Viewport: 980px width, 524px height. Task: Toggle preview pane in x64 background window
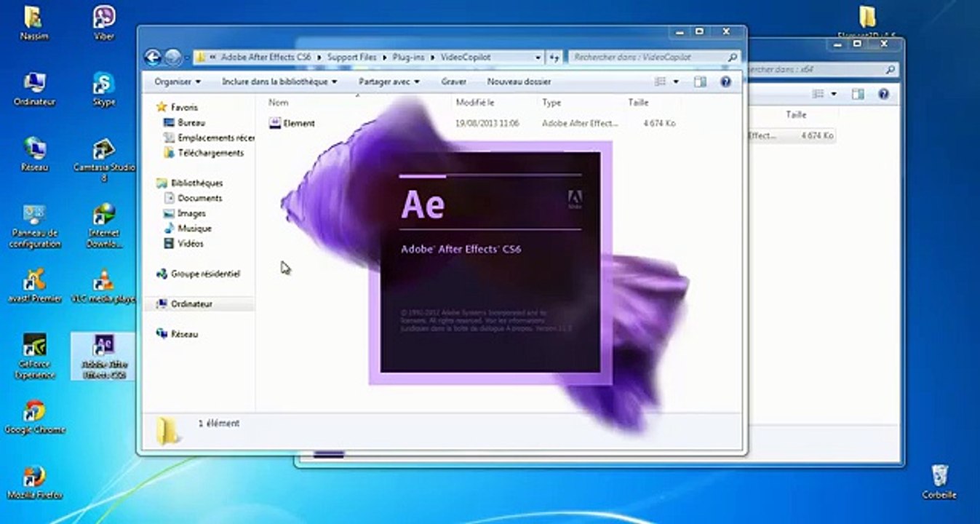(858, 94)
